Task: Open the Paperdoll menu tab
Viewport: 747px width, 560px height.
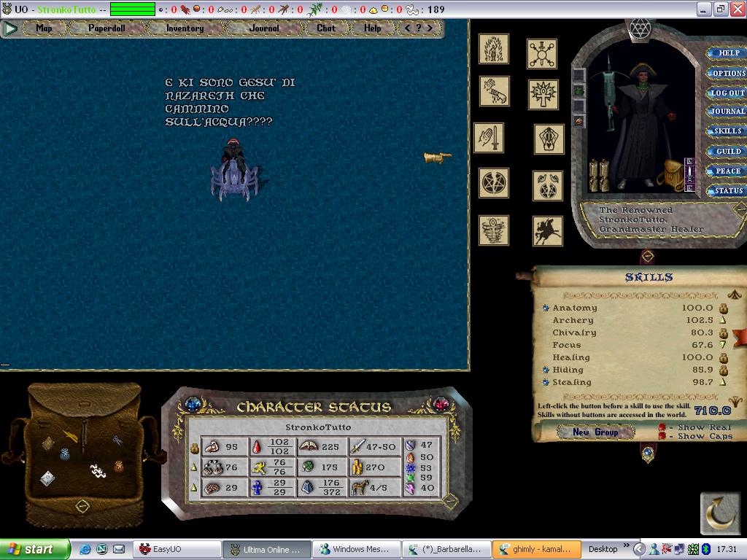Action: pyautogui.click(x=107, y=28)
